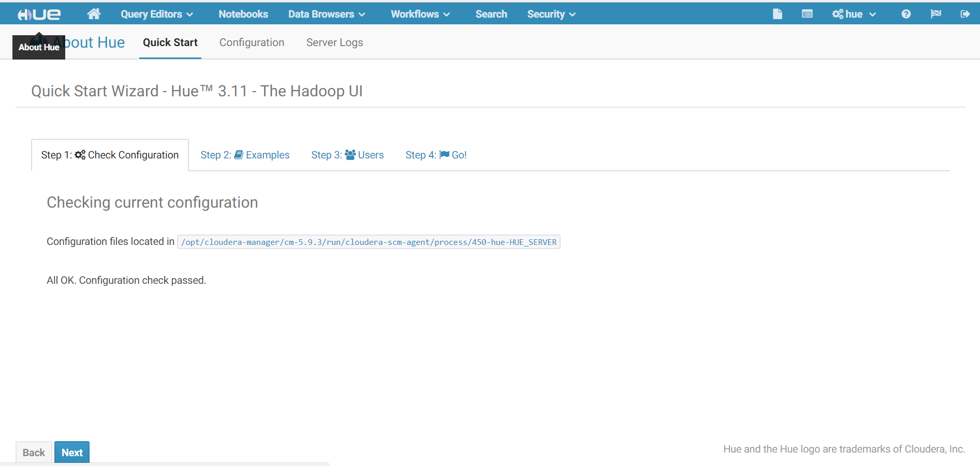Open the Job Browser list icon

coord(807,14)
